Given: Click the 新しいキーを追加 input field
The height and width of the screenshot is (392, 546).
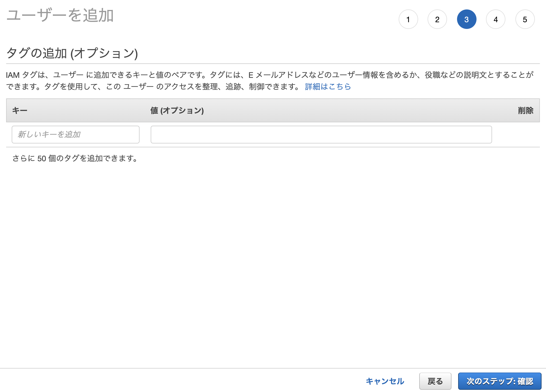Looking at the screenshot, I should [75, 135].
